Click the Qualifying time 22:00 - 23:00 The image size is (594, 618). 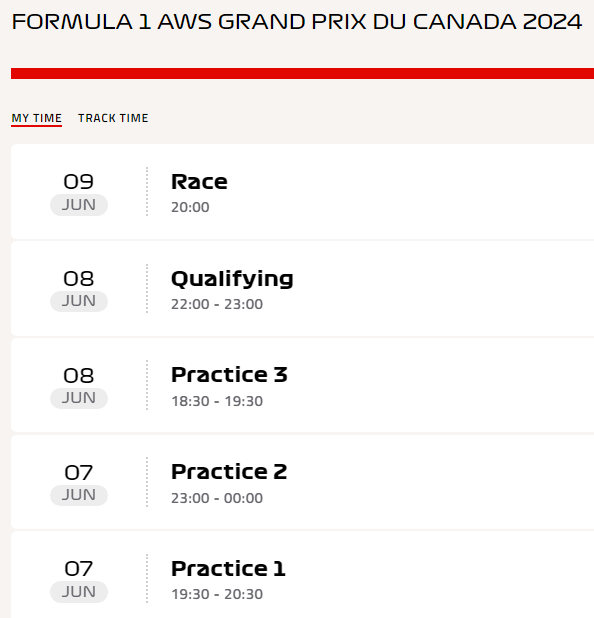217,304
